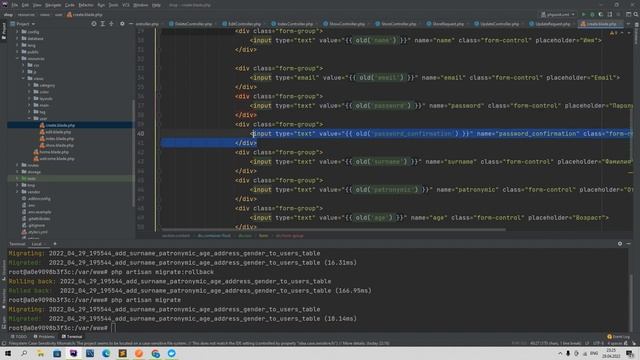Click the terminal command prompt input
Screen dimensions: 640x360
tap(113, 328)
